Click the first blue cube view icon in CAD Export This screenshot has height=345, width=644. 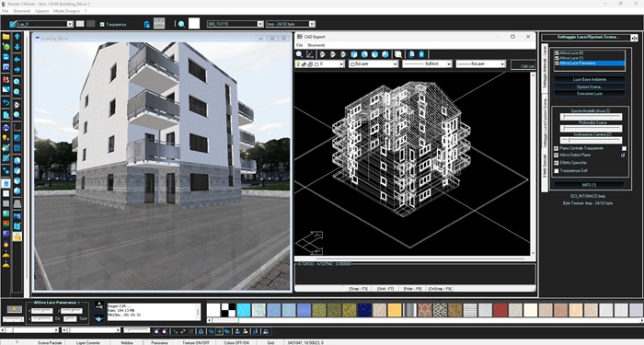coord(353,54)
